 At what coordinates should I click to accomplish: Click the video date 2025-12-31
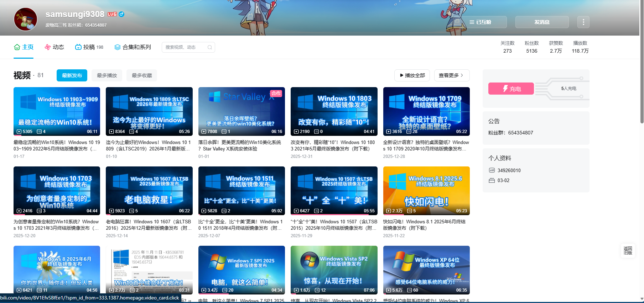point(302,156)
